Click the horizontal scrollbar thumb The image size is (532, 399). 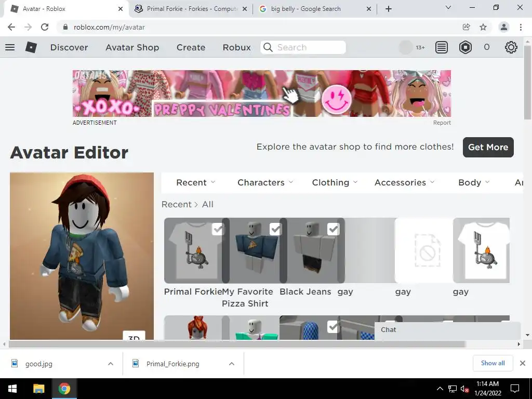pos(237,344)
